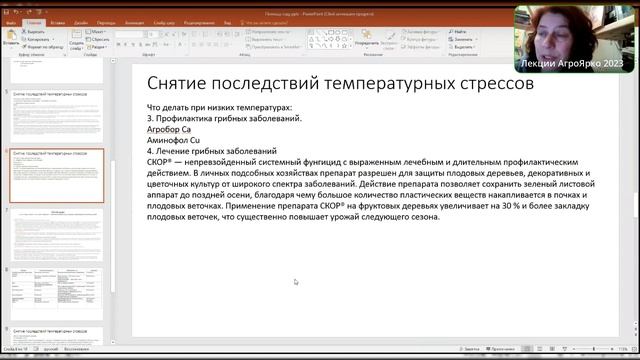This screenshot has width=640, height=360.
Task: Click Normal view icon in status bar
Action: 527,349
